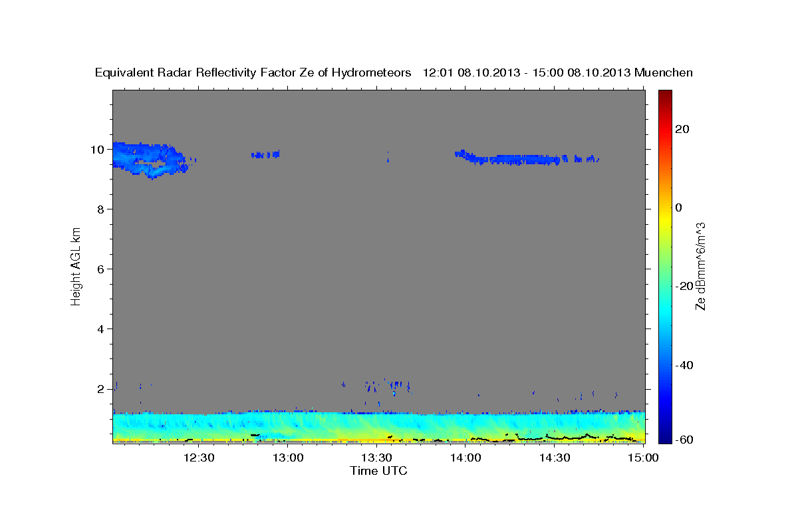Click the colorbar tick label -60

[685, 439]
